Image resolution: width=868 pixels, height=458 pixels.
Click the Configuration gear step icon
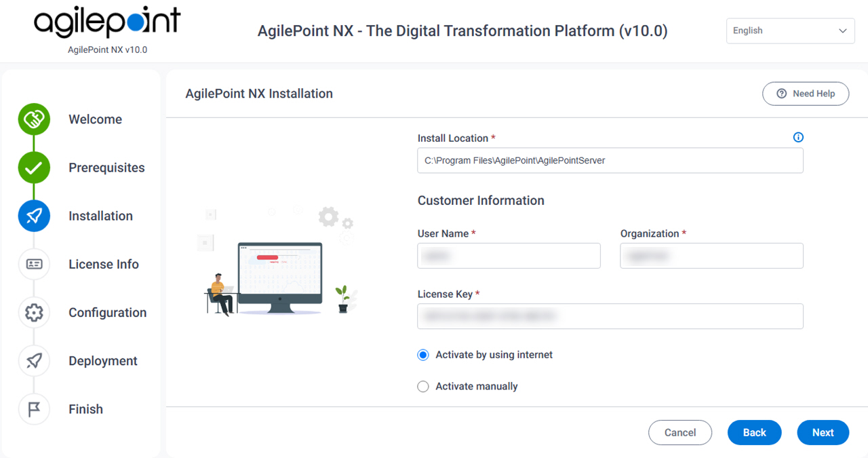(x=34, y=312)
